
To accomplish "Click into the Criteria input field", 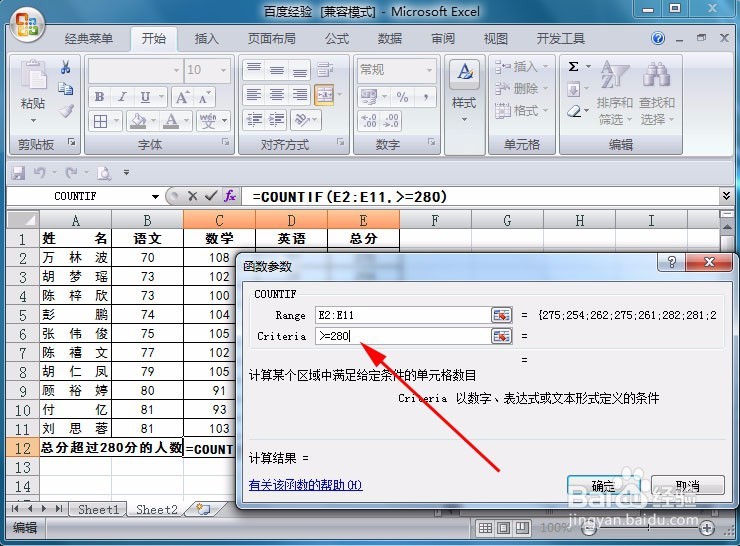I will (x=404, y=336).
